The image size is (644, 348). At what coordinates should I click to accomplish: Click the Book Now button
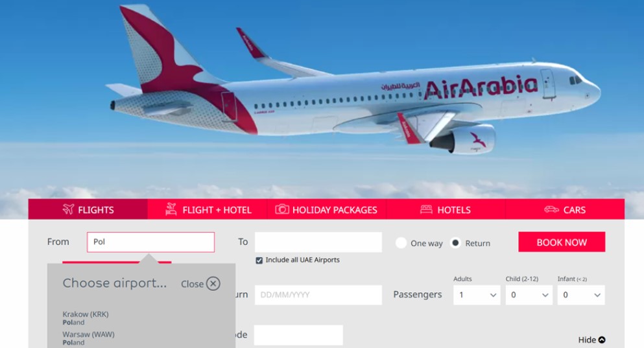[x=562, y=242]
